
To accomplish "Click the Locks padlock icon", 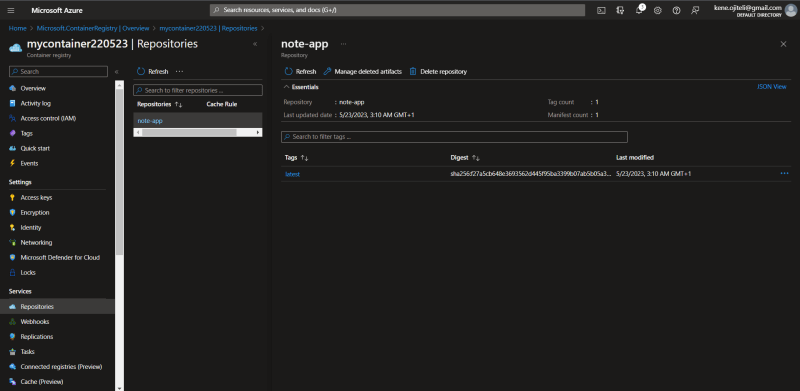I will click(13, 273).
